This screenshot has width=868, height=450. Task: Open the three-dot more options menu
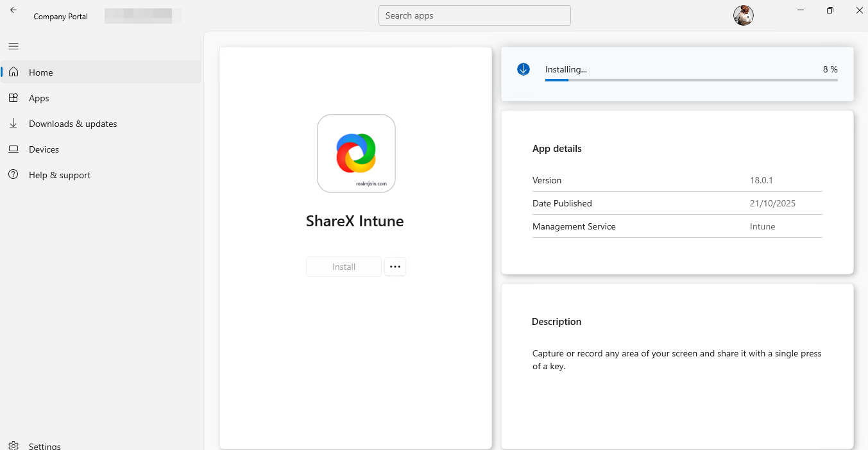click(395, 267)
